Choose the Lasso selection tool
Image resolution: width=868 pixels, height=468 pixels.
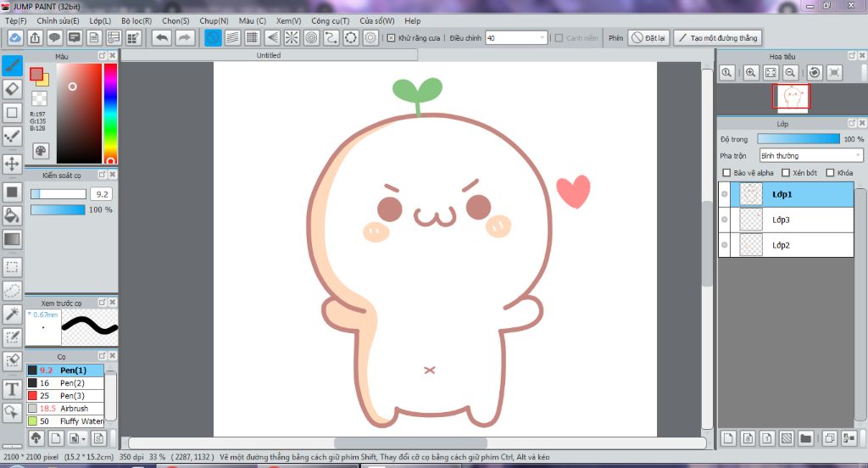tap(12, 291)
